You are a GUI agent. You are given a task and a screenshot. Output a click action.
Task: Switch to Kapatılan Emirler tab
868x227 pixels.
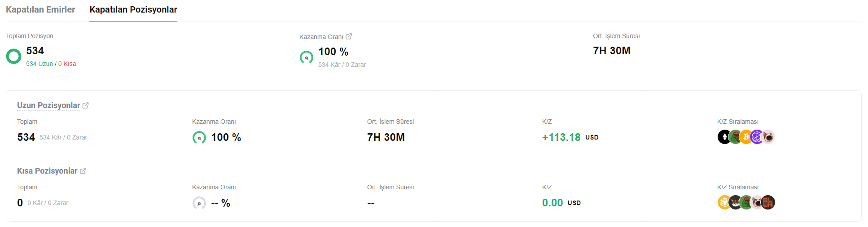pos(40,9)
